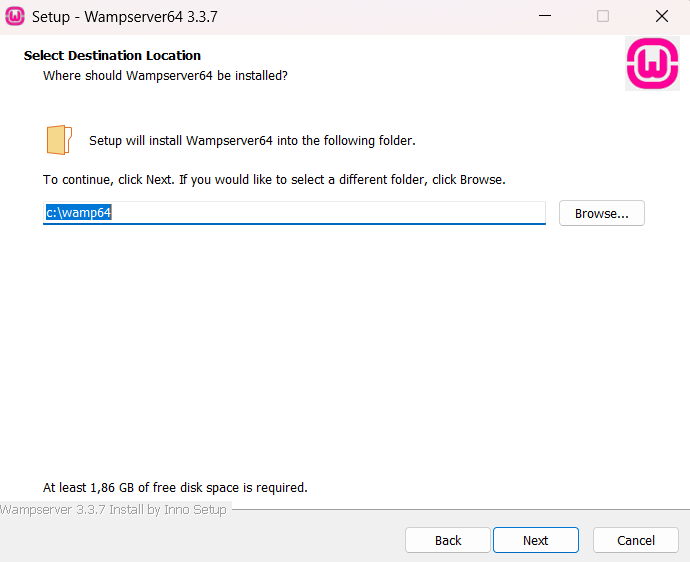Click the 'To continue, click Next' instruction
Screen dimensions: 690x562
pyautogui.click(x=274, y=180)
